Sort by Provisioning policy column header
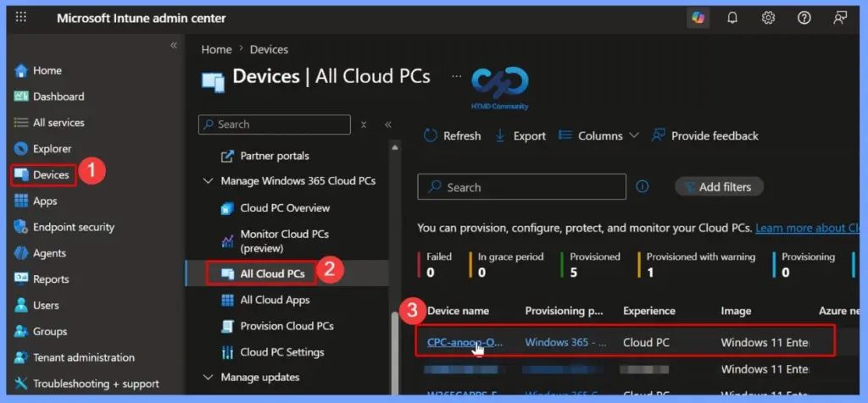868x403 pixels. click(564, 311)
